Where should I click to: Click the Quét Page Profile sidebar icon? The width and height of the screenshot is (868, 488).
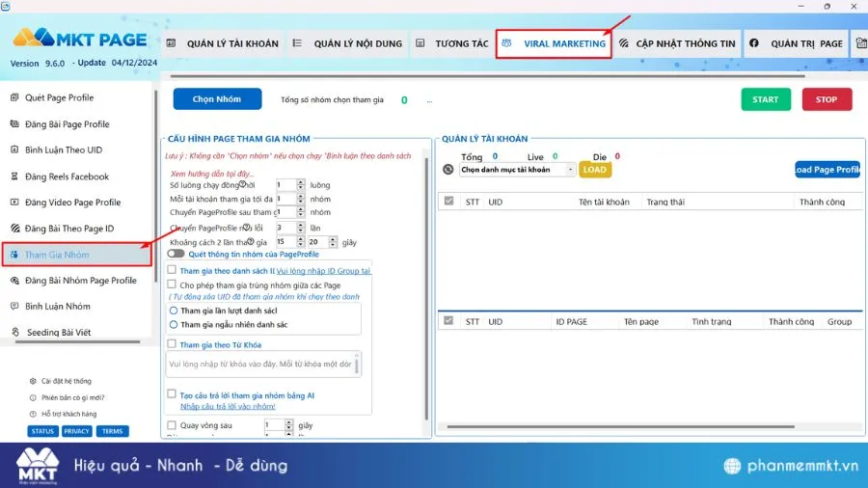(14, 98)
